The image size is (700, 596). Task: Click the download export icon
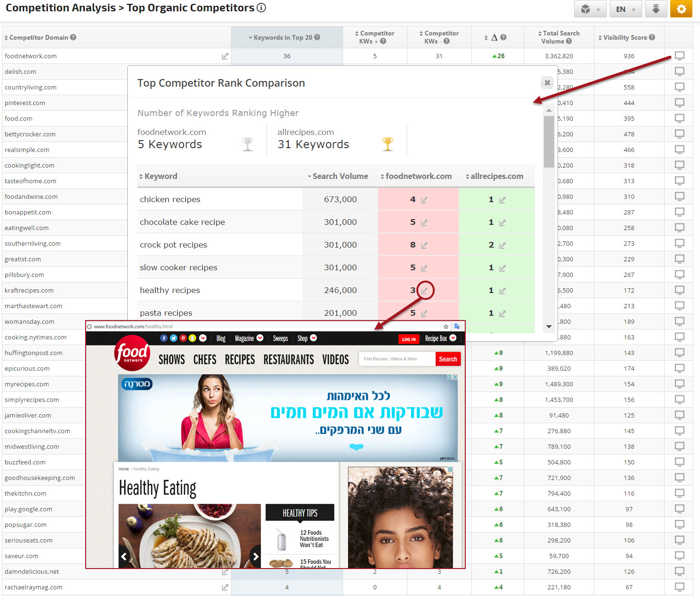pyautogui.click(x=656, y=9)
